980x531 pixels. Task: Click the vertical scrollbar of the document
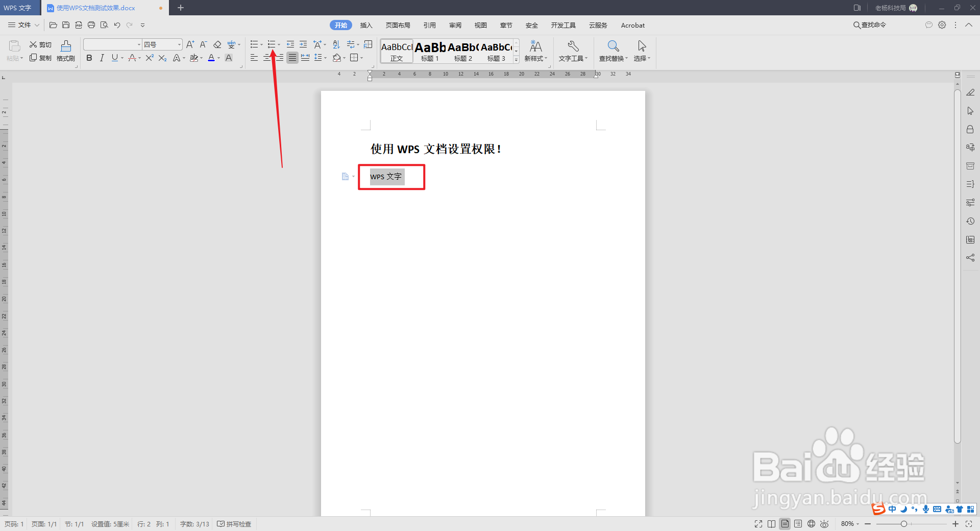tap(958, 266)
